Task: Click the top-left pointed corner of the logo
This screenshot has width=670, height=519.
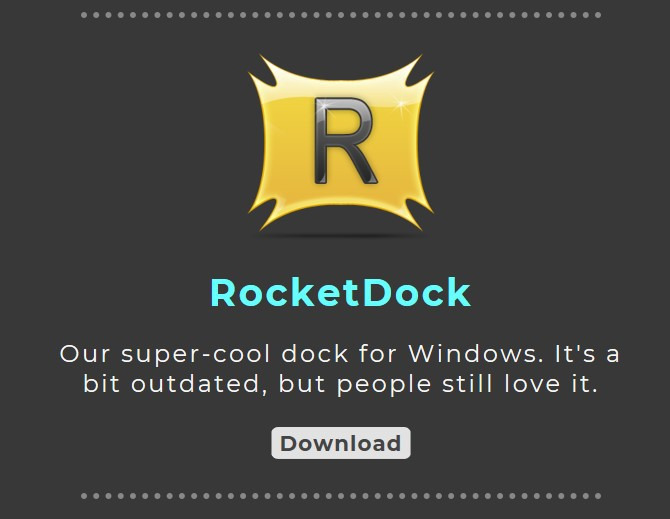Action: pos(263,70)
